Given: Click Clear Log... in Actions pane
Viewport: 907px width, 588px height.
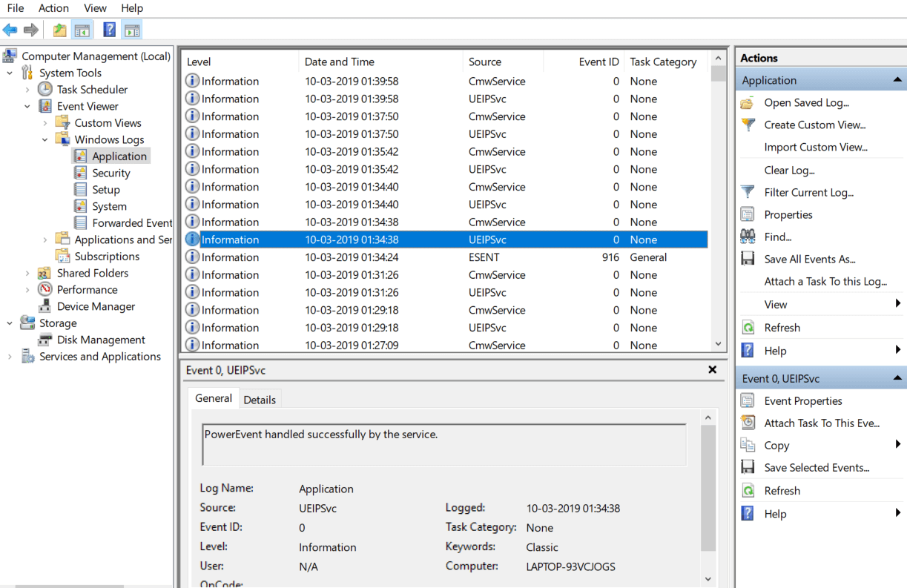Looking at the screenshot, I should tap(789, 170).
